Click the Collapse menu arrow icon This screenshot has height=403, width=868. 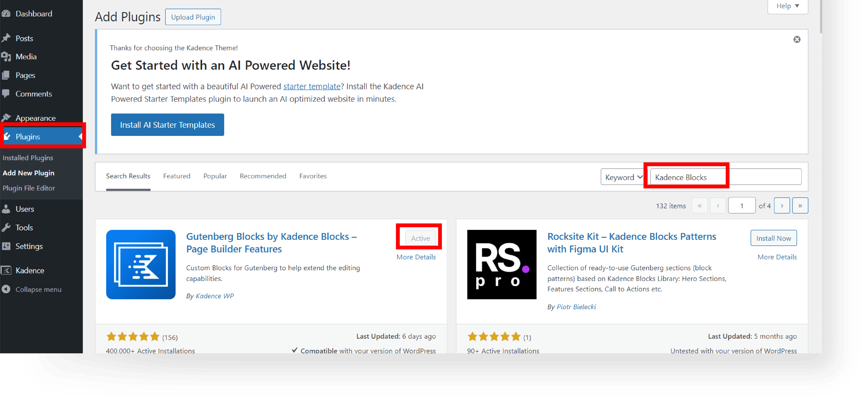tap(6, 289)
